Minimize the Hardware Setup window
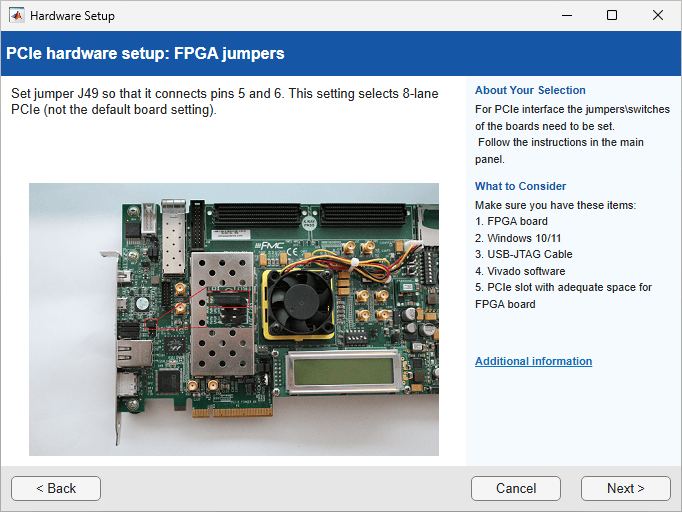The width and height of the screenshot is (682, 512). [x=567, y=16]
